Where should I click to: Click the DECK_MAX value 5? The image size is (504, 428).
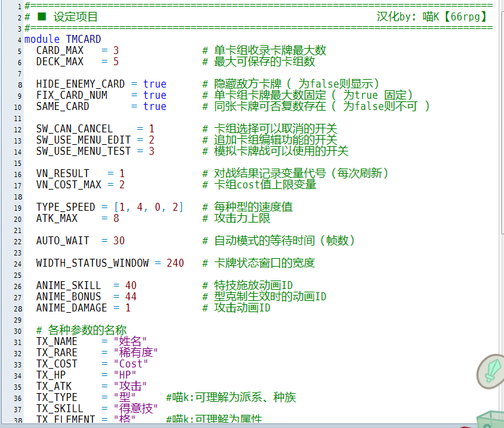[x=116, y=62]
